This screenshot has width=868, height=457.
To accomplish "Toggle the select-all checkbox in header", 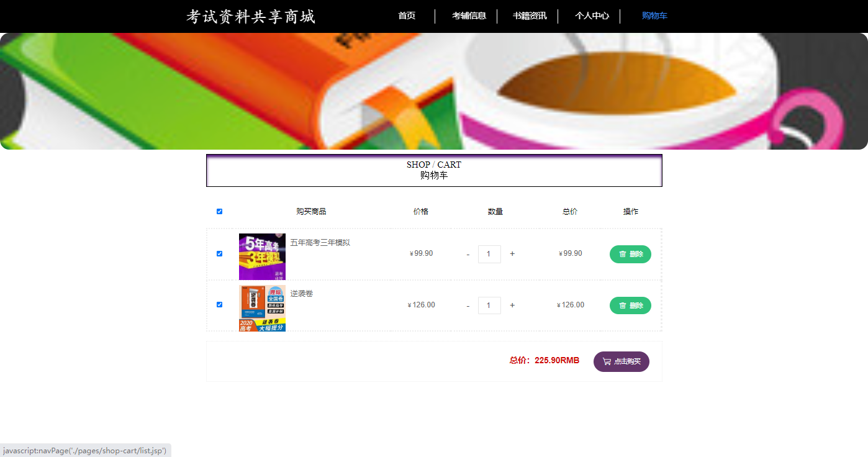I will pyautogui.click(x=219, y=212).
